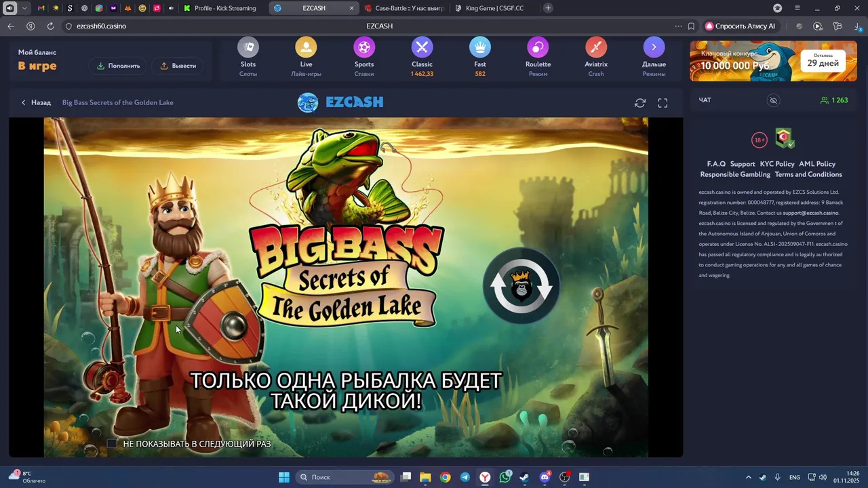Open Telegram from the taskbar
Screen dimensions: 868x488
click(x=465, y=477)
